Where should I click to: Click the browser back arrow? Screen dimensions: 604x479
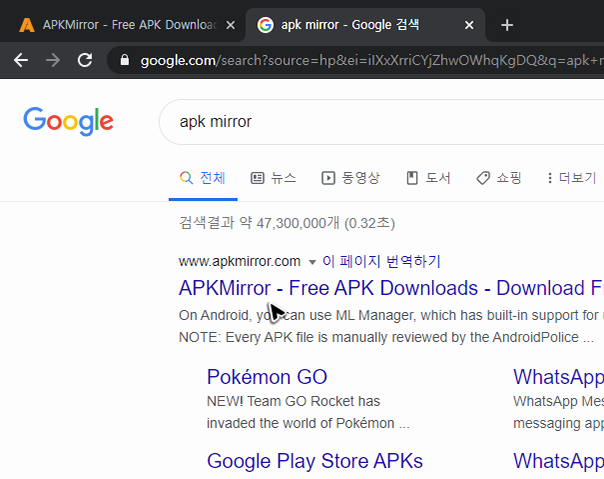21,60
